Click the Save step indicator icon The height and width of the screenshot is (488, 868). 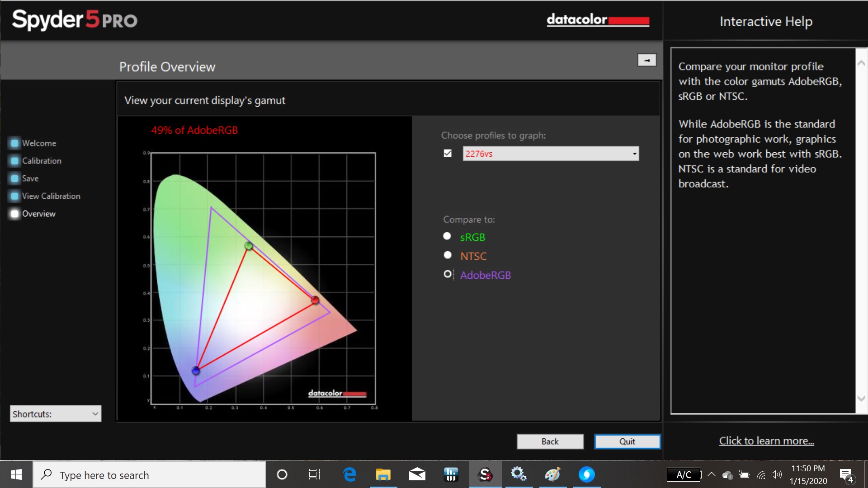[x=14, y=178]
